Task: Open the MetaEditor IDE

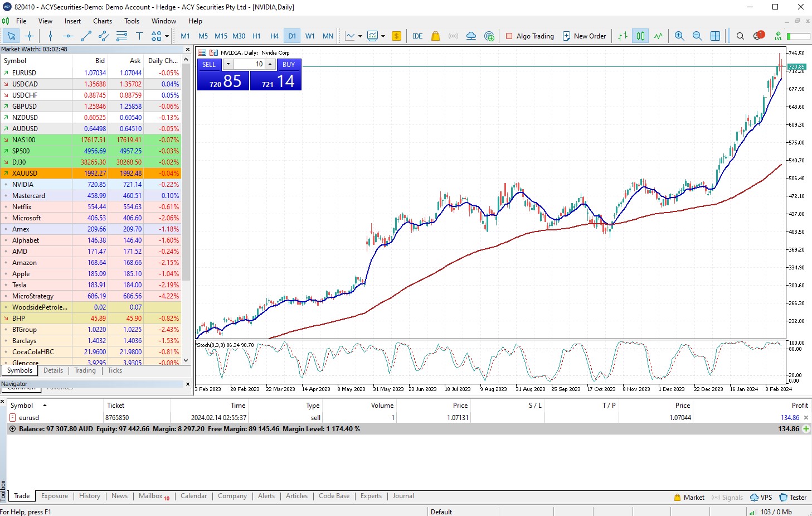Action: 417,36
